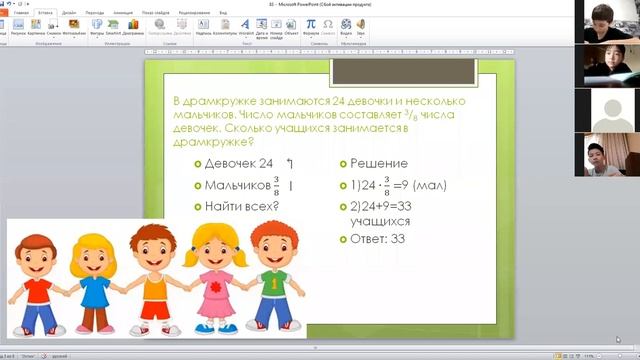Screen dimensions: 640x360
Task: Open the Анимация ribbon tab
Action: (123, 13)
